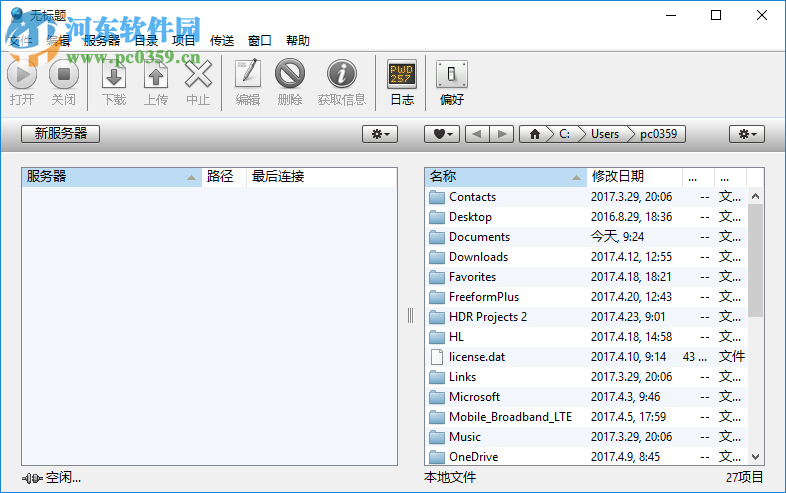The height and width of the screenshot is (493, 786).
Task: Click the Upload (上传) toolbar icon
Action: pyautogui.click(x=156, y=75)
